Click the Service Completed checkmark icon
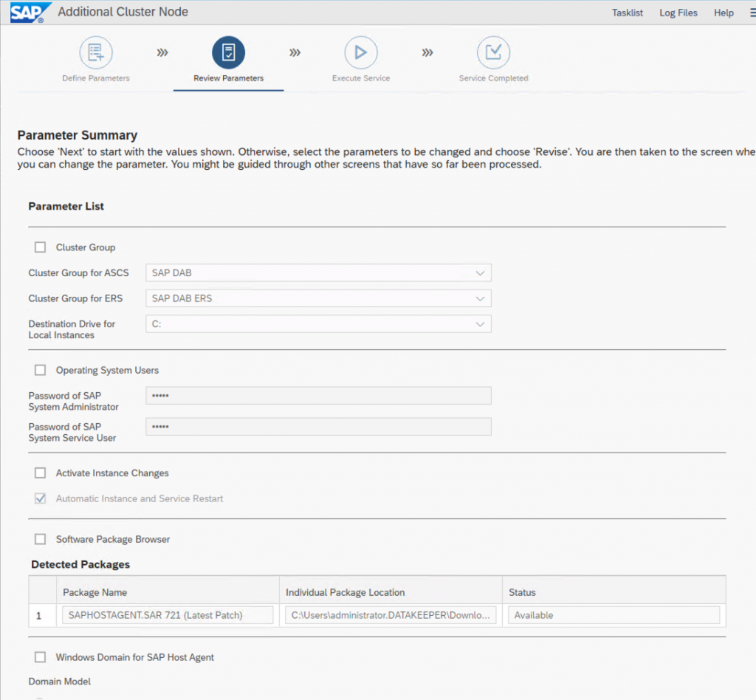The image size is (756, 700). [x=493, y=52]
